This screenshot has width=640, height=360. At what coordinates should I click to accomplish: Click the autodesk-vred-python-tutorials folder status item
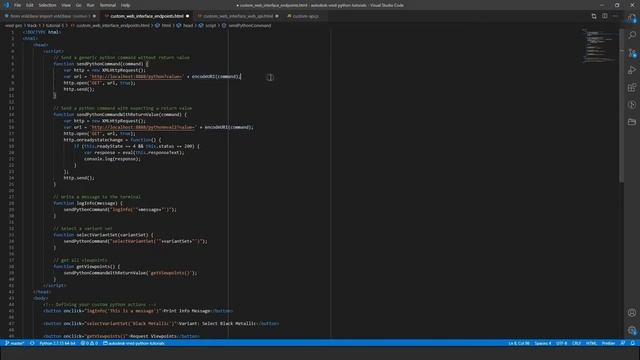(x=133, y=343)
